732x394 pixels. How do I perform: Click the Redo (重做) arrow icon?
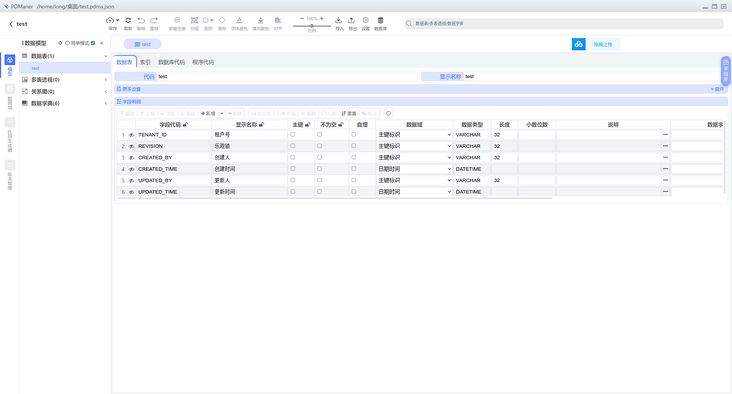click(x=154, y=20)
